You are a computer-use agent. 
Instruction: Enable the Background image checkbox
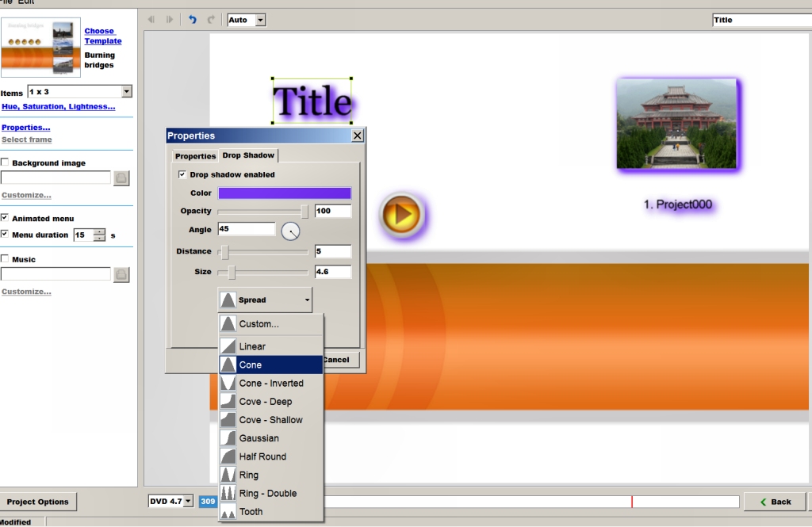(x=6, y=162)
